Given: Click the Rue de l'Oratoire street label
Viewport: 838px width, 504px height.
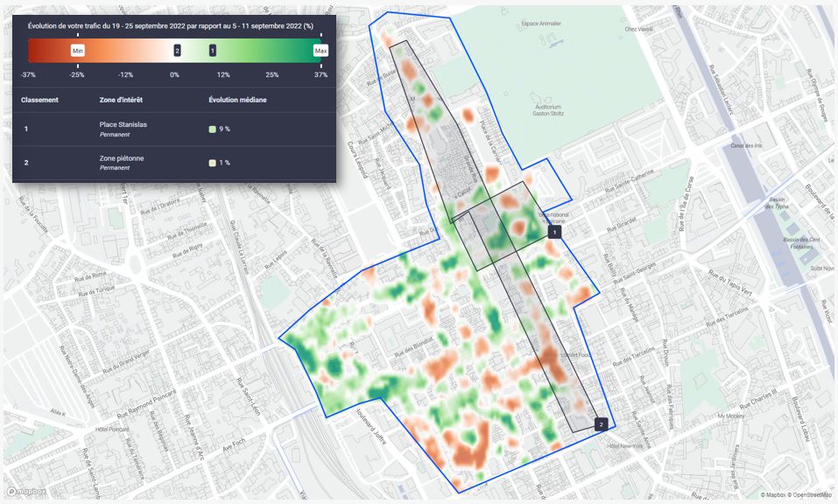Looking at the screenshot, I should point(160,206).
